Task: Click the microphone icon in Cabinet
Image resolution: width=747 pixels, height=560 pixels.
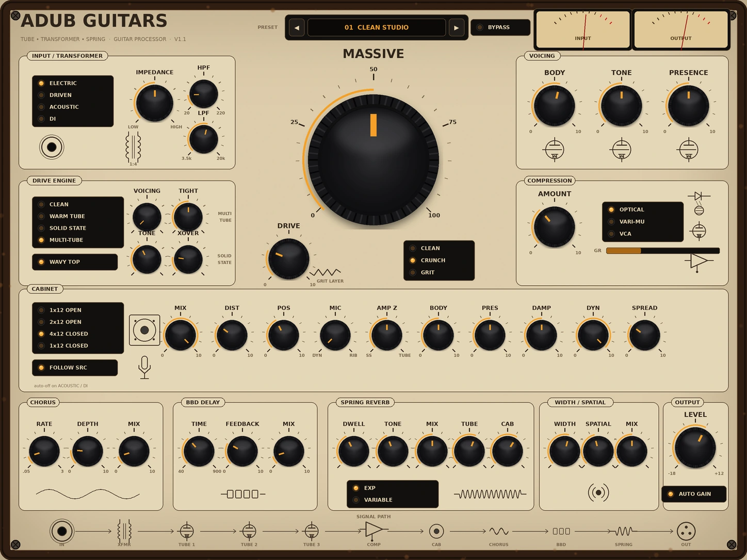Action: click(144, 367)
